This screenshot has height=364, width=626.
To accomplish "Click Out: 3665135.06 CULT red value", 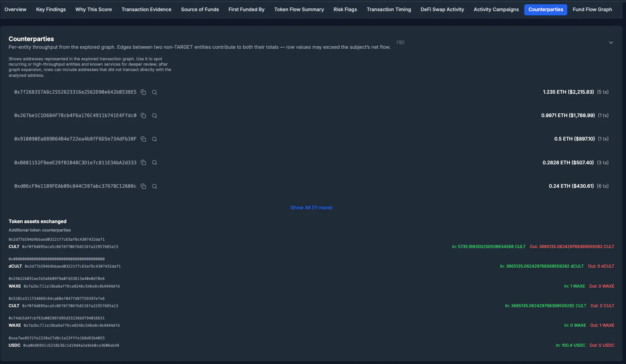I will coord(572,247).
